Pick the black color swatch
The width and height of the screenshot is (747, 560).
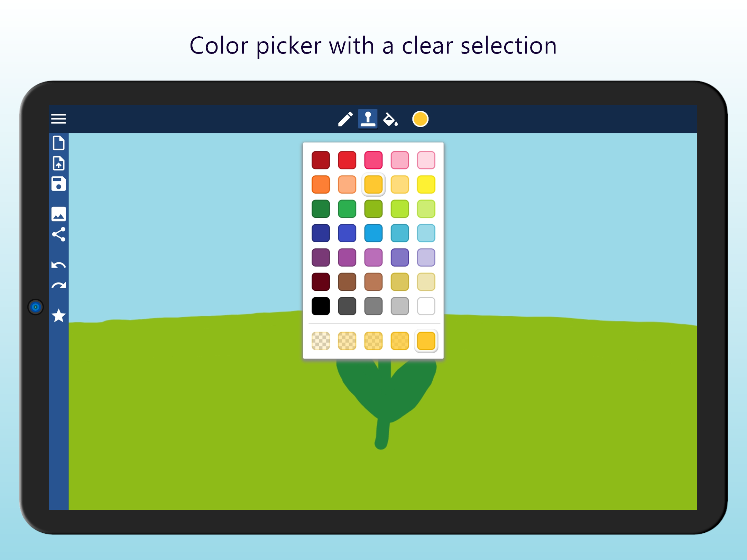(x=321, y=306)
